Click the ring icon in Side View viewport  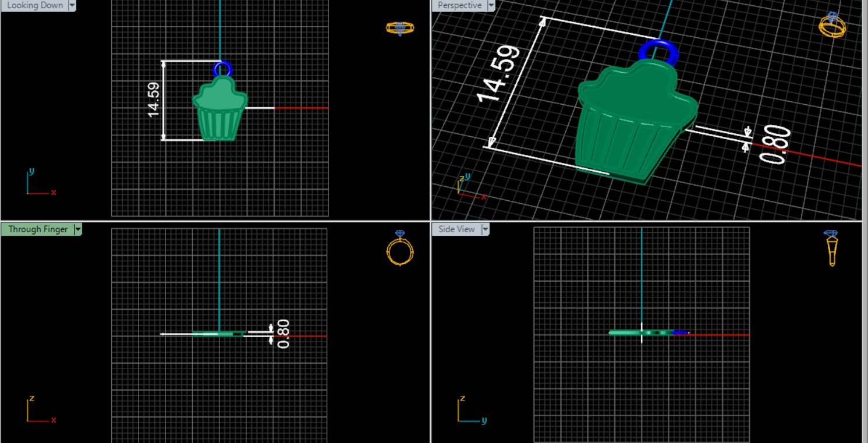[832, 247]
